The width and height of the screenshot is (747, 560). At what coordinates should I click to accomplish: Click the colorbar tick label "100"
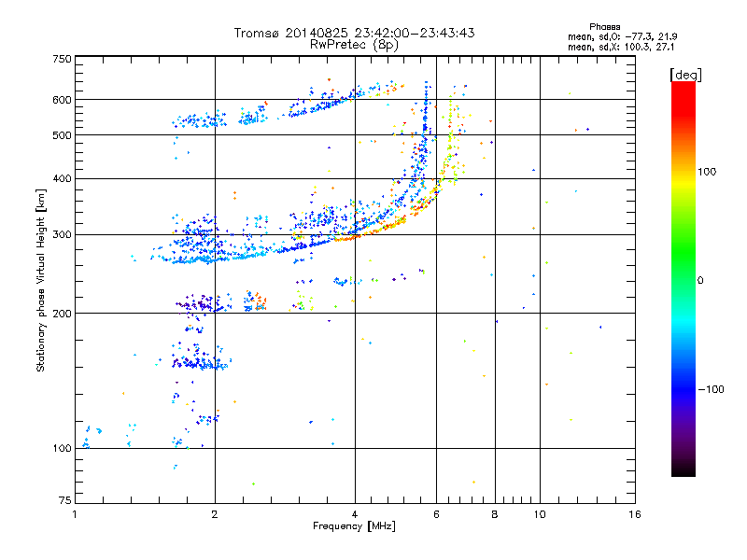[707, 172]
